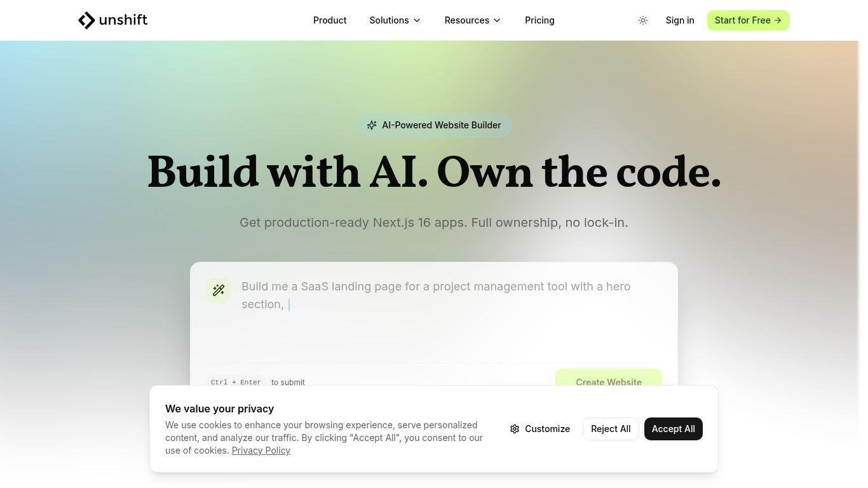The width and height of the screenshot is (868, 488).
Task: Click the Ctrl + Enter shortcut hint
Action: click(x=236, y=382)
